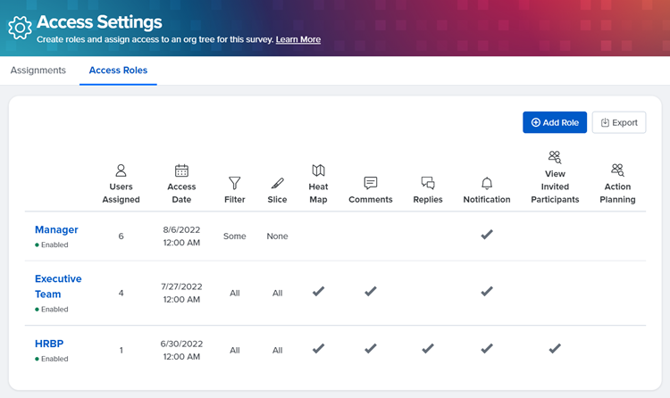This screenshot has height=398, width=670.
Task: Open the HRBP role
Action: coord(49,344)
